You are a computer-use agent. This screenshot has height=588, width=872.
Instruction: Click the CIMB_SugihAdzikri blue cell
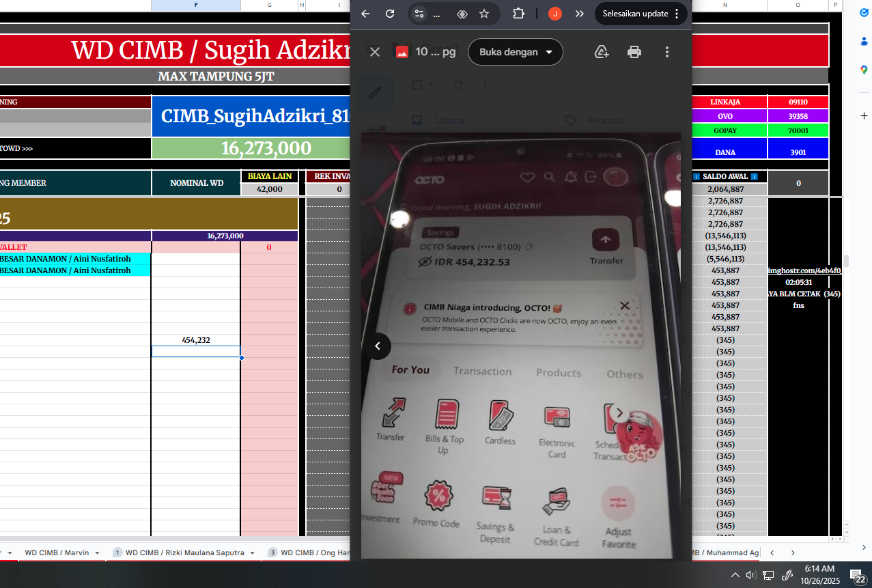coord(251,116)
